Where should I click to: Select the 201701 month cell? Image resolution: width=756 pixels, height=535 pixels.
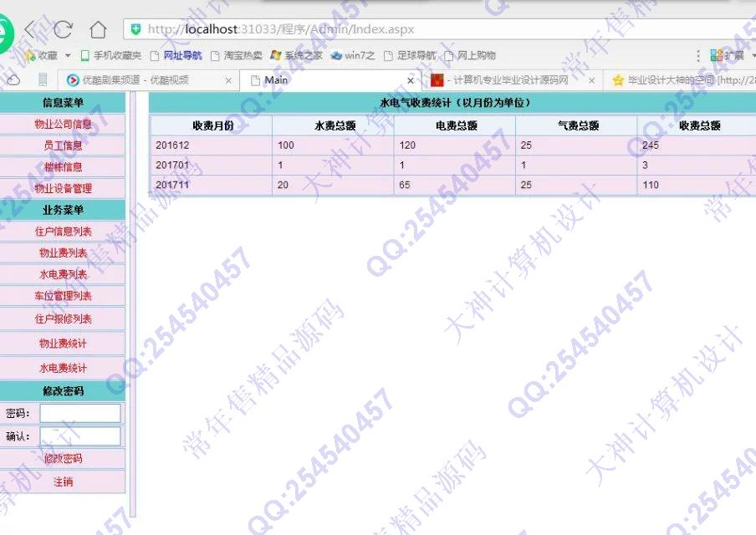point(212,165)
